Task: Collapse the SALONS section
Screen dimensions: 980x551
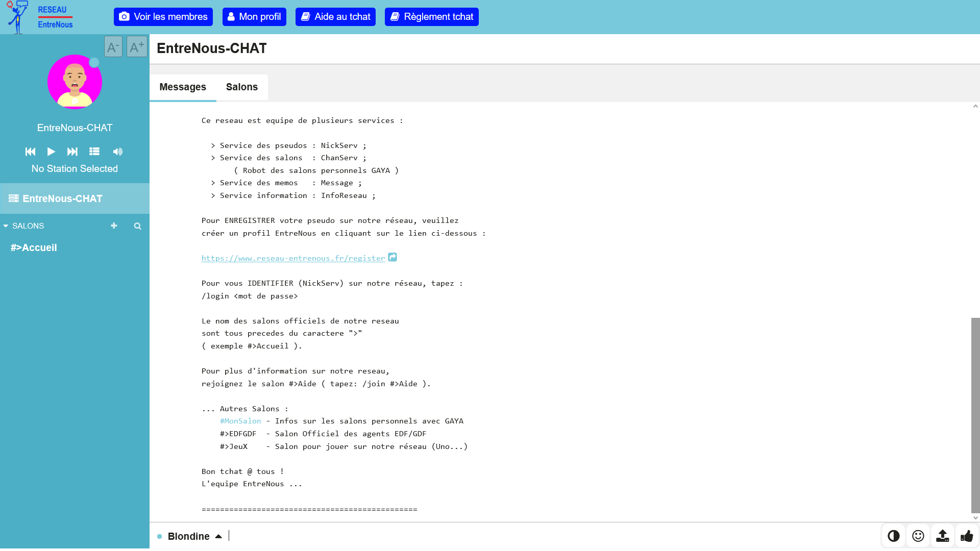Action: click(6, 226)
